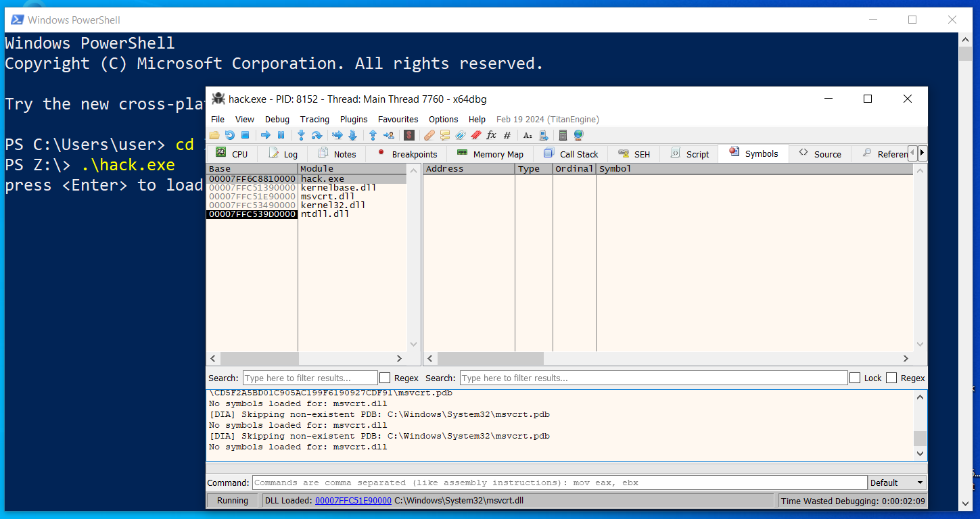Image resolution: width=980 pixels, height=519 pixels.
Task: Switch to the Memory Map tab
Action: [x=490, y=154]
